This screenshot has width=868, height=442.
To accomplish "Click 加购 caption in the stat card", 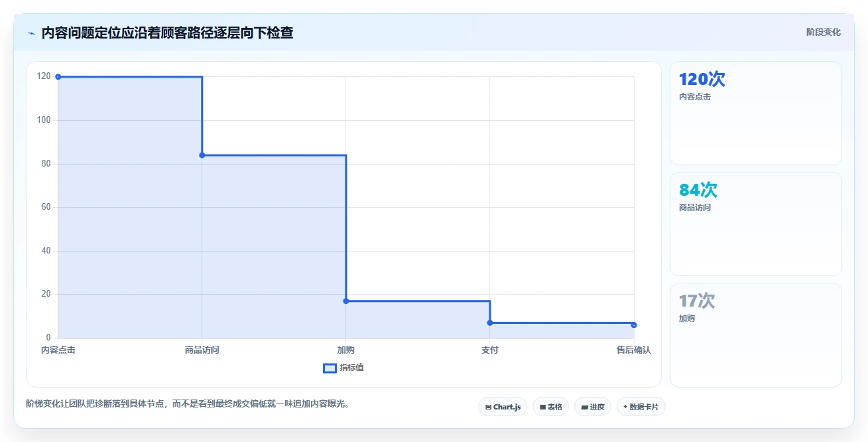I will coord(687,319).
